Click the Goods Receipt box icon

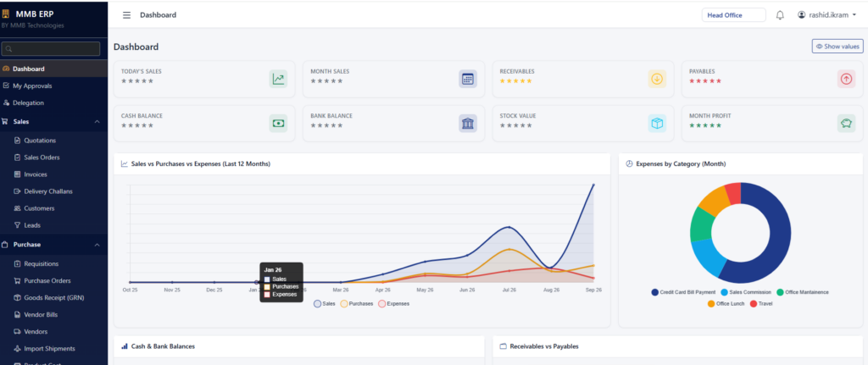[17, 297]
